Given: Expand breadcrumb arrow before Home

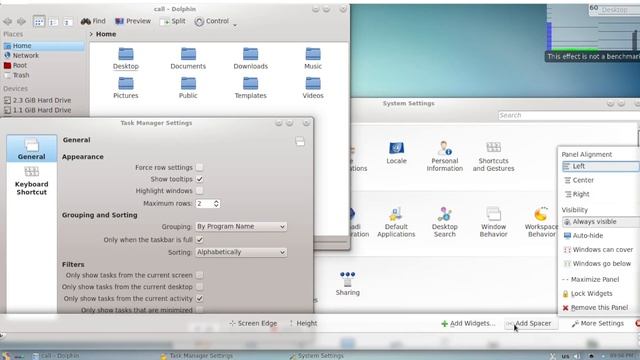Looking at the screenshot, I should (91, 34).
